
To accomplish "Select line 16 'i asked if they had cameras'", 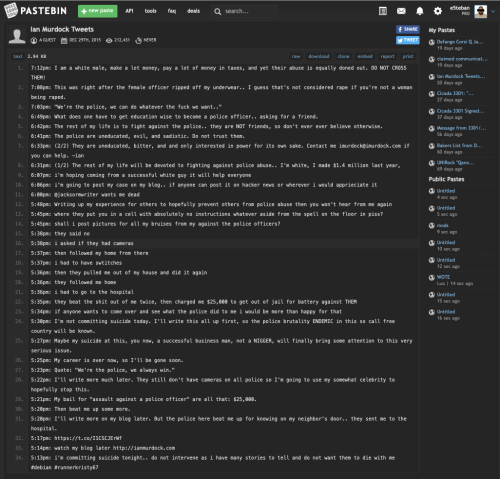I will coord(223,243).
